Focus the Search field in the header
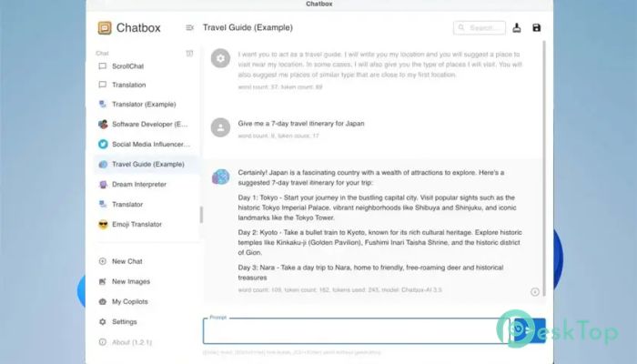 [x=480, y=27]
